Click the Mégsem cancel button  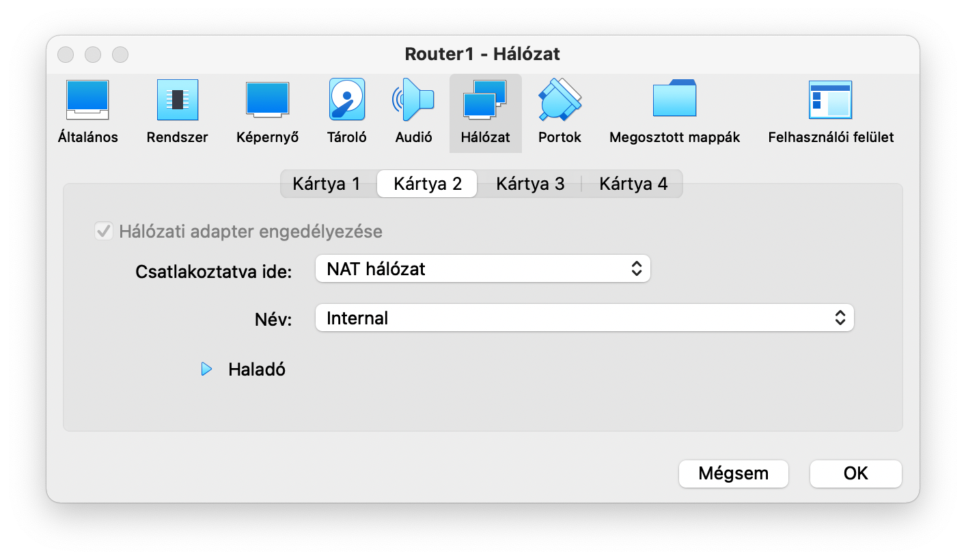733,474
